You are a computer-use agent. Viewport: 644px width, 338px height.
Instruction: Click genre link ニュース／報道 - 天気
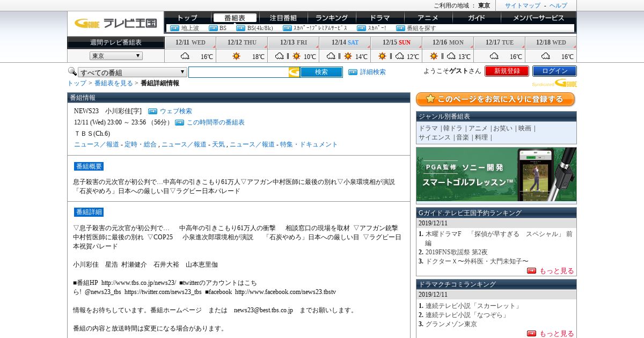(193, 144)
